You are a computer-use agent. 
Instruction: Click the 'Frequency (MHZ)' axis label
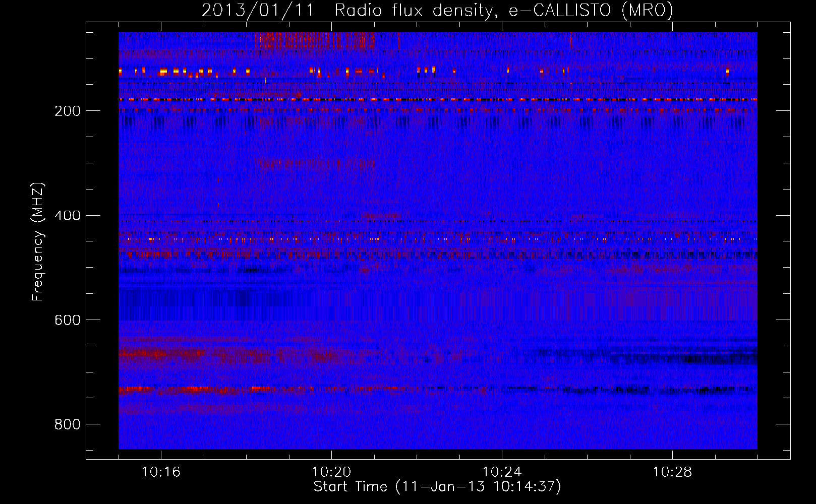[37, 241]
